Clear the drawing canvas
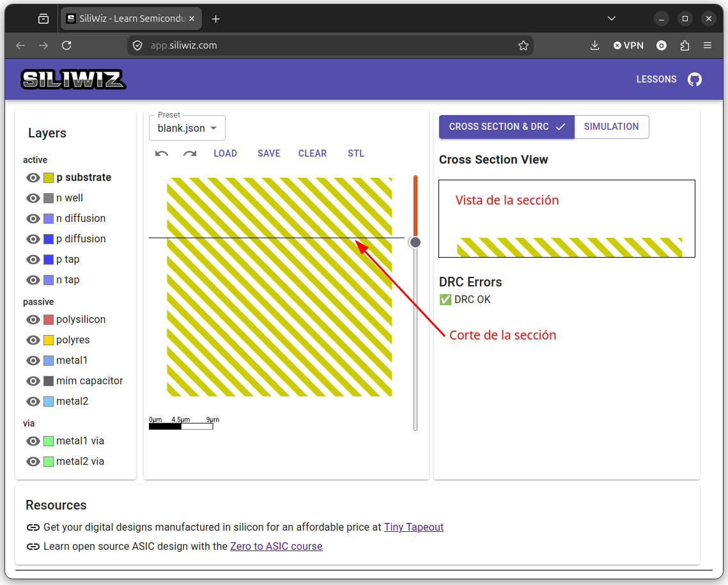The width and height of the screenshot is (728, 585). coord(313,153)
